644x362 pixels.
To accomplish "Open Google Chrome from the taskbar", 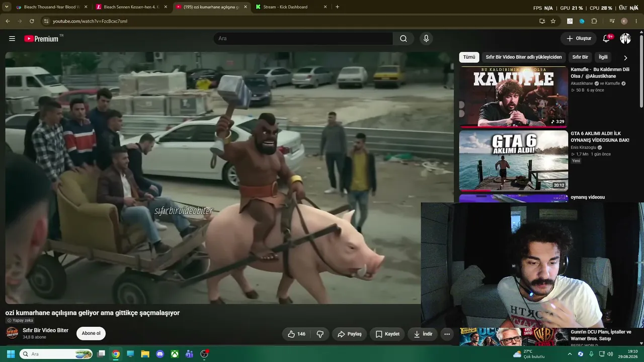I will pyautogui.click(x=116, y=354).
